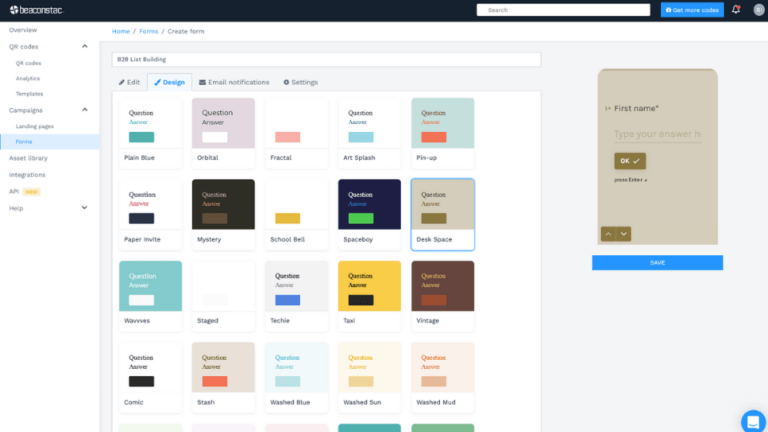Open the chat support widget
The height and width of the screenshot is (432, 768).
click(x=753, y=421)
